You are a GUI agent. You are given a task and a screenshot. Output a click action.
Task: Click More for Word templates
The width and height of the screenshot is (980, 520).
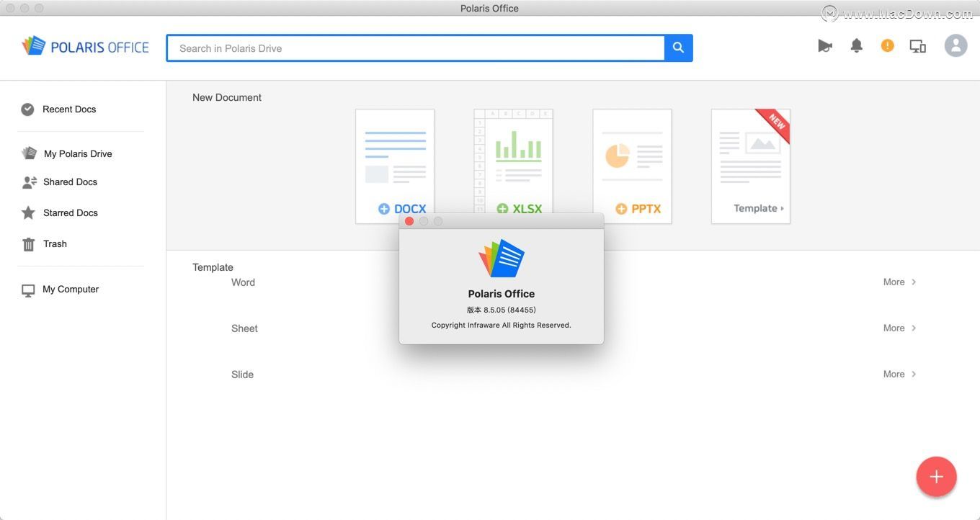[x=894, y=282]
